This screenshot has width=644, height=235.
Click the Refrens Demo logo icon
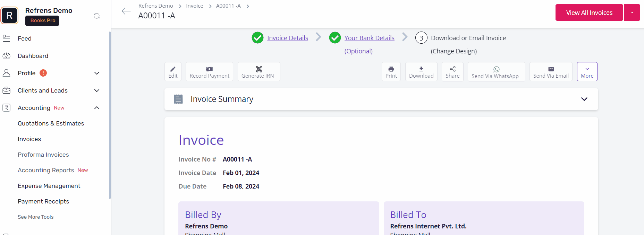click(x=9, y=15)
